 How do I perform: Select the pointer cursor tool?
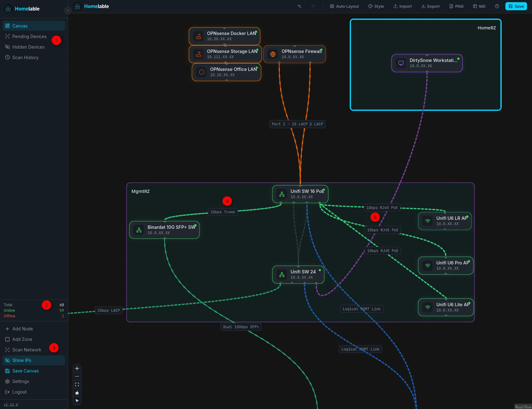click(77, 401)
